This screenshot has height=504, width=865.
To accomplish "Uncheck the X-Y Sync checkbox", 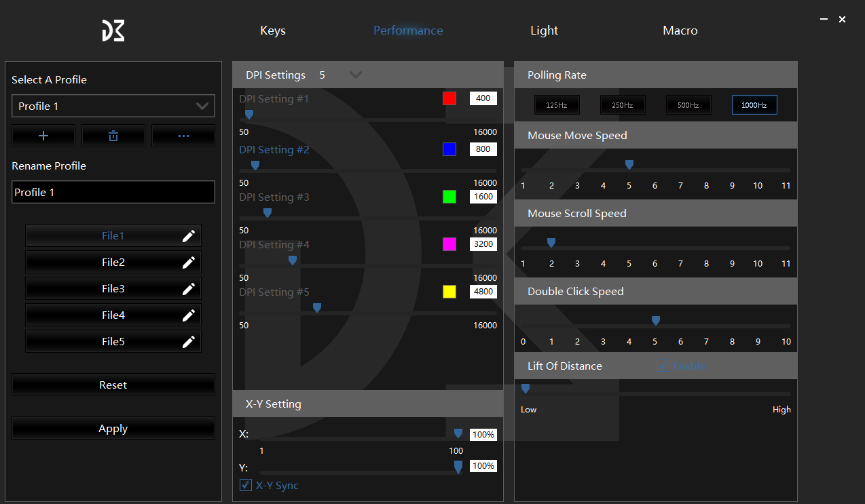I will (x=246, y=485).
